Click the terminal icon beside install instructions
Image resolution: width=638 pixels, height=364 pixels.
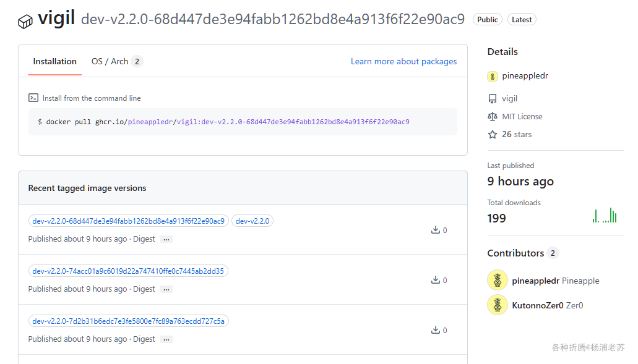[33, 98]
